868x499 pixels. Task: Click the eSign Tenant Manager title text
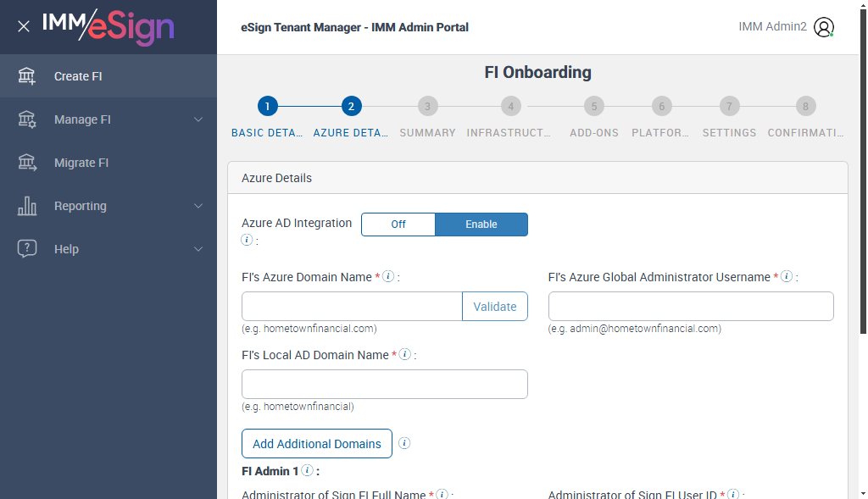354,27
